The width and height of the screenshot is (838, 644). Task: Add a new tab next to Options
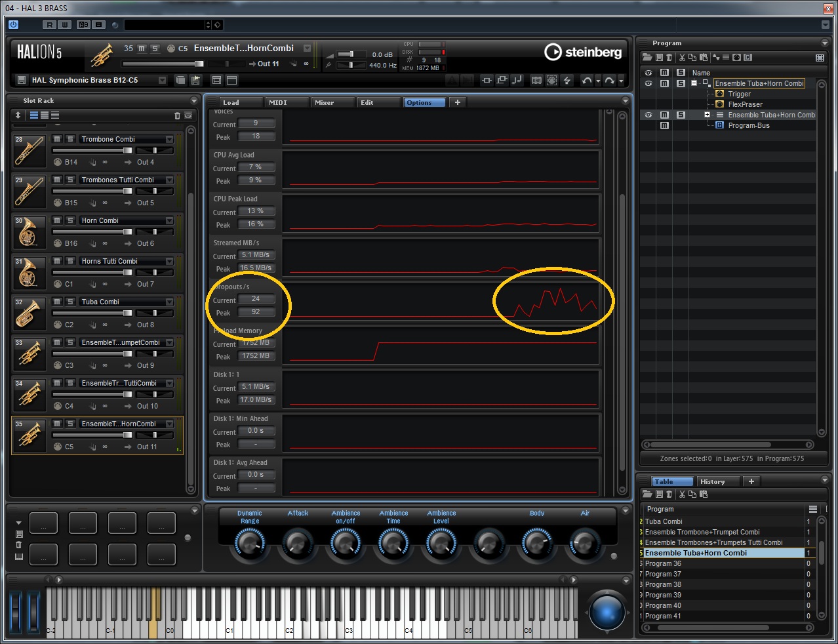click(458, 102)
